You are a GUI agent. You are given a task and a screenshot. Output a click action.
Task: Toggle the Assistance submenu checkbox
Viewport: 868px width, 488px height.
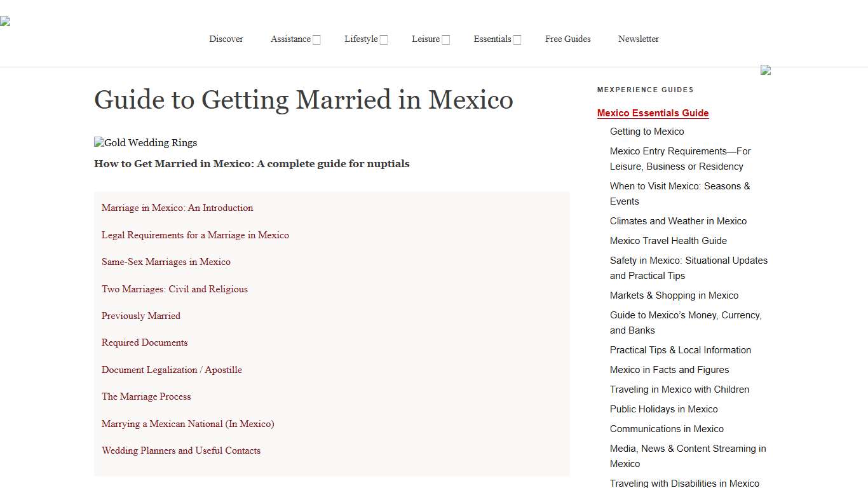point(316,39)
